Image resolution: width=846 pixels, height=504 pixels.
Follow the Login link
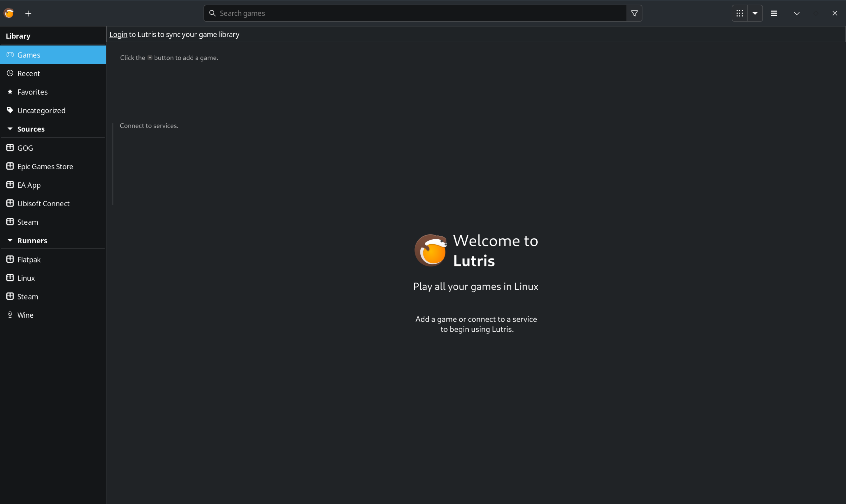118,34
